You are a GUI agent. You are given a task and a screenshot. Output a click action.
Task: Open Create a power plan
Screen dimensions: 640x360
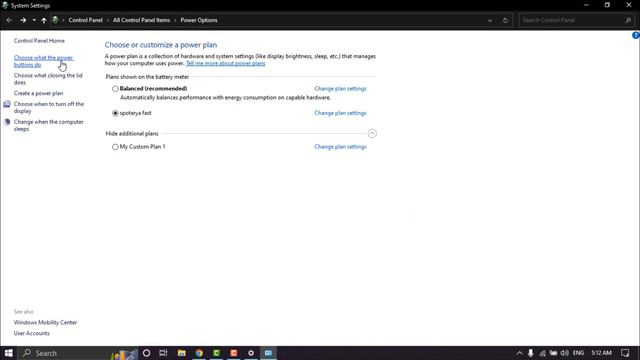pos(38,93)
